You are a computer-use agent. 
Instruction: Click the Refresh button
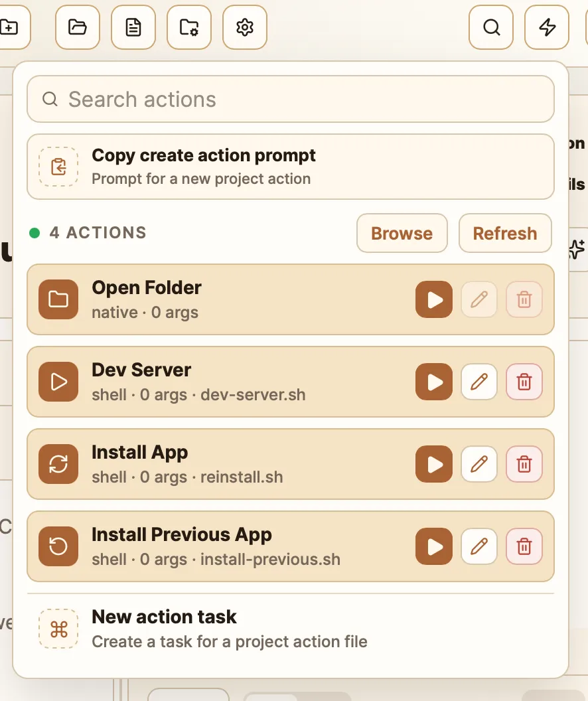click(505, 234)
